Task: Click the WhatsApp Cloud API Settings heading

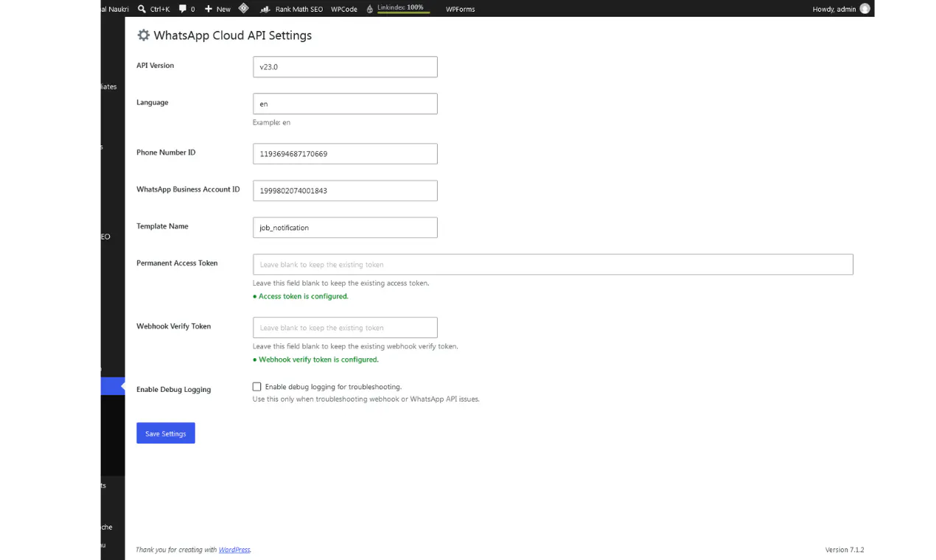Action: (225, 35)
